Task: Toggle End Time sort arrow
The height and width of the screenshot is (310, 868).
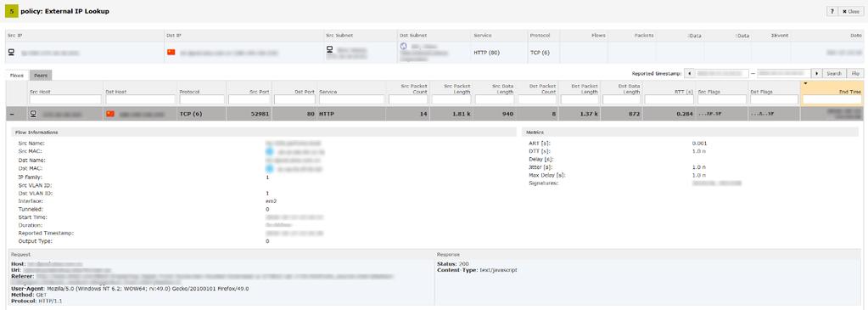Action: tap(805, 84)
